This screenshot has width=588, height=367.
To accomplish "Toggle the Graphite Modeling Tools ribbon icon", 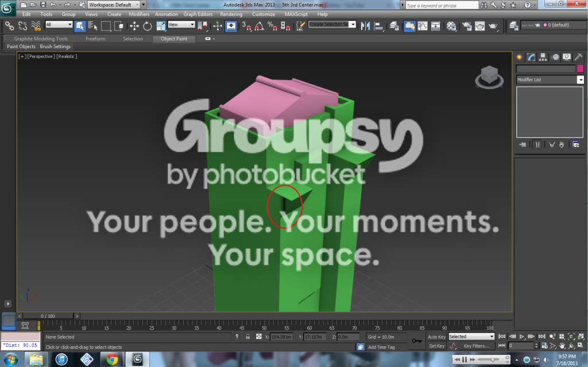I will point(409,26).
